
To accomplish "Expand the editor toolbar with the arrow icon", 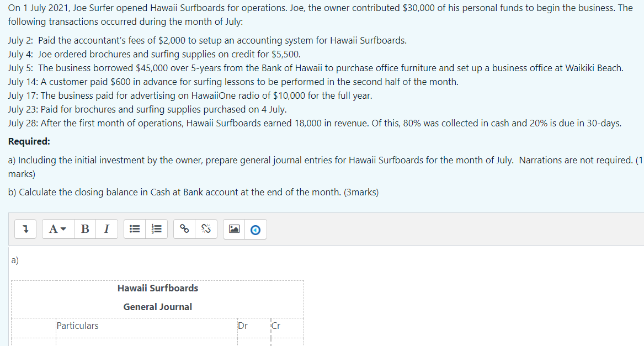I will 25,229.
